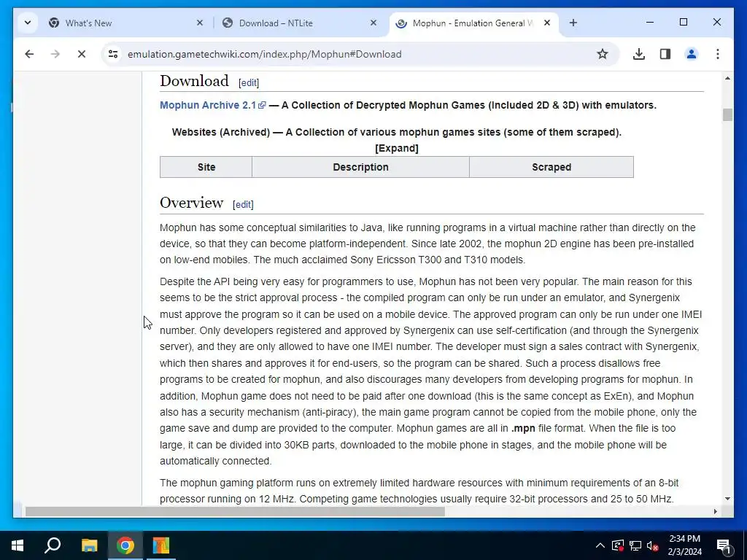The image size is (747, 560).
Task: Open a new tab with plus button
Action: point(573,23)
